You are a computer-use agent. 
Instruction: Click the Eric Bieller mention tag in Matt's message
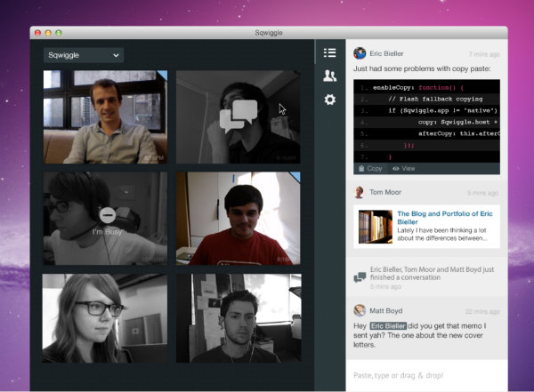click(388, 326)
